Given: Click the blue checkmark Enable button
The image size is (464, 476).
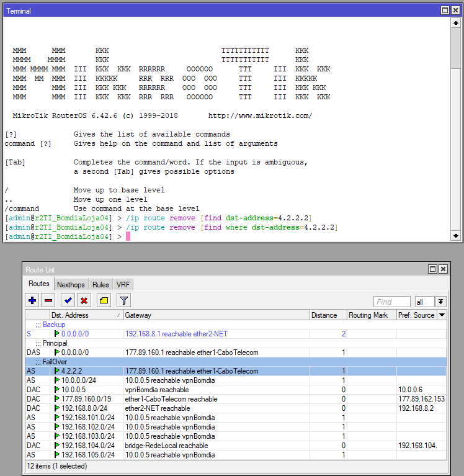Looking at the screenshot, I should click(68, 300).
